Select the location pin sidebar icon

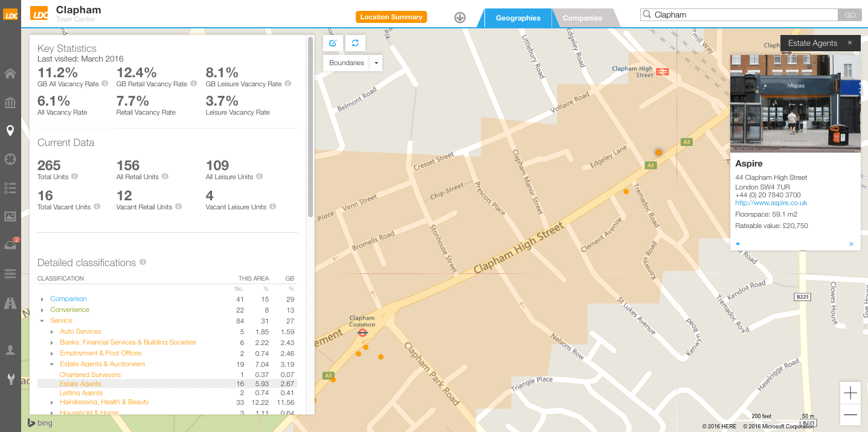(x=10, y=131)
